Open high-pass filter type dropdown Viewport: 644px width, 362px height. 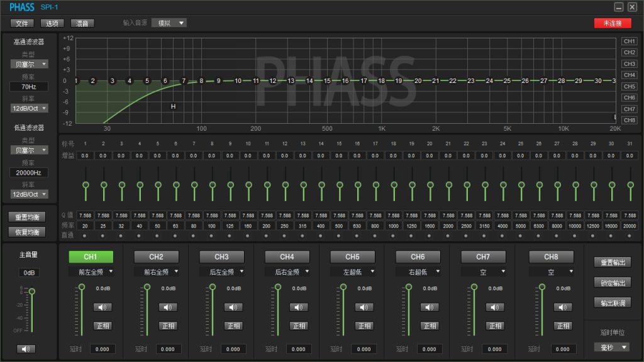click(29, 64)
